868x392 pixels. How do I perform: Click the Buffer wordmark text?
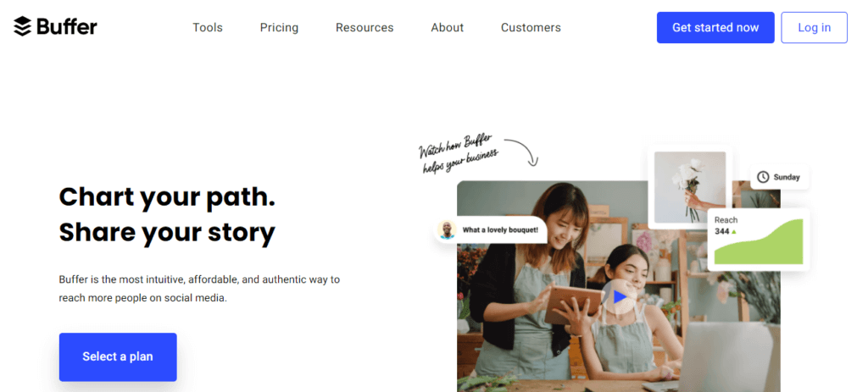pyautogui.click(x=67, y=27)
